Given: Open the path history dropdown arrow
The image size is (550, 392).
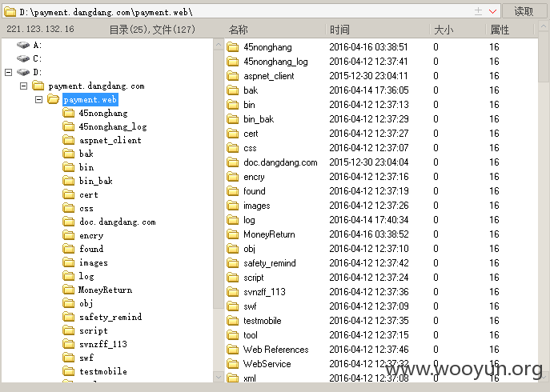Looking at the screenshot, I should pyautogui.click(x=492, y=11).
